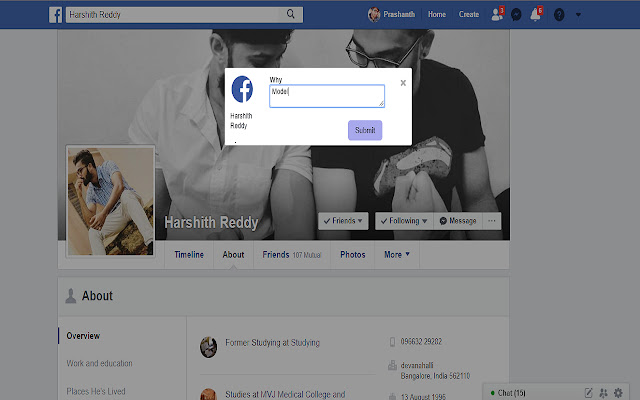The image size is (640, 400).
Task: Switch to the Timeline tab
Action: 189,255
